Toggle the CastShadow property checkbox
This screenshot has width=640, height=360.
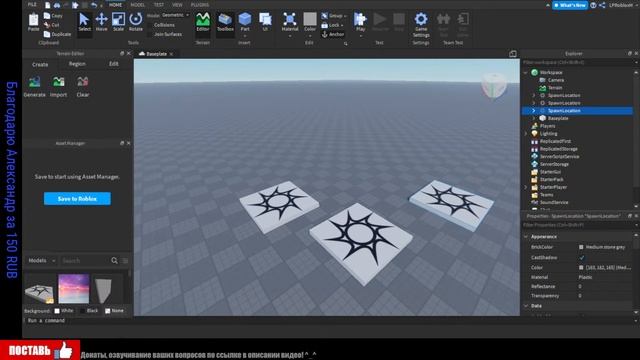[x=582, y=258]
